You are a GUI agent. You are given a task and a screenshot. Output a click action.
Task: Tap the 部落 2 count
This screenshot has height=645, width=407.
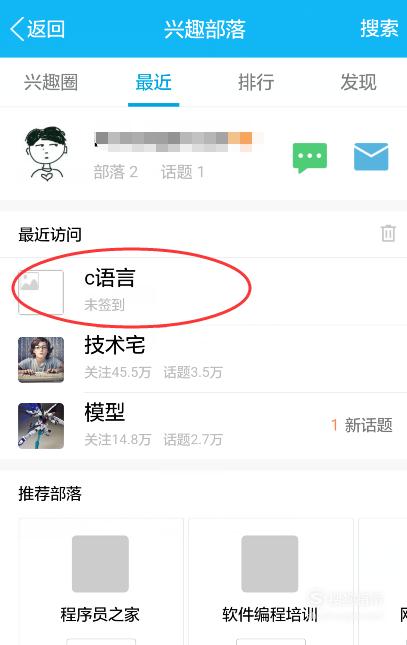[x=116, y=172]
